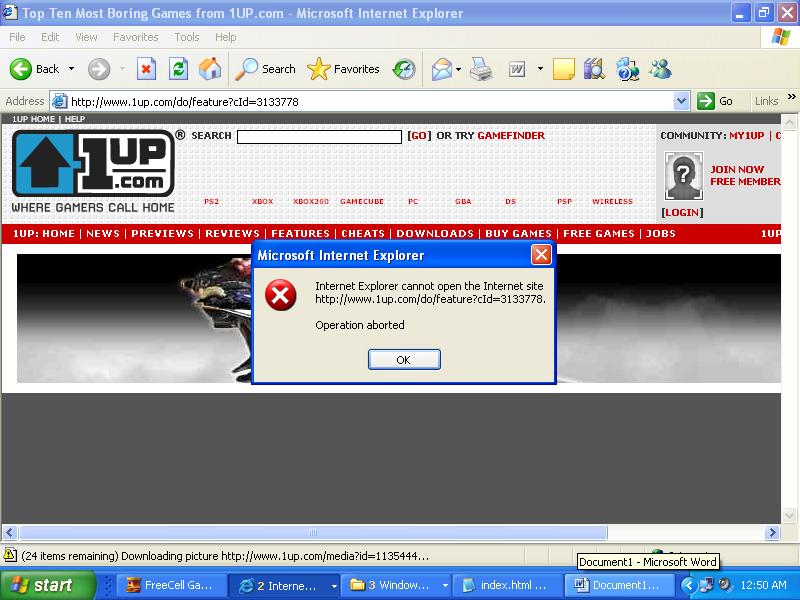The height and width of the screenshot is (600, 800).
Task: Click the horizontal scrollbar right arrow
Action: tap(772, 533)
